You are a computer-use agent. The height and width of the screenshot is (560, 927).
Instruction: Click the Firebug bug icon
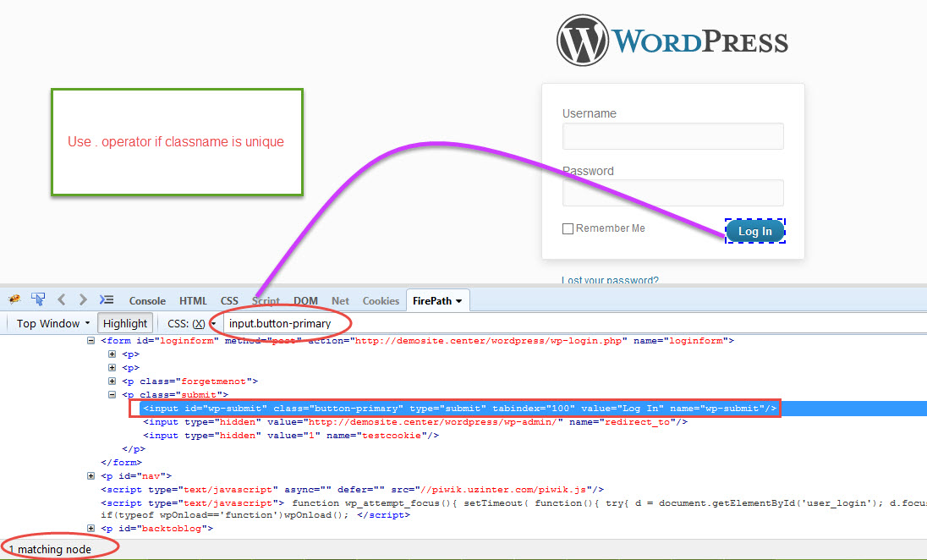[x=14, y=299]
